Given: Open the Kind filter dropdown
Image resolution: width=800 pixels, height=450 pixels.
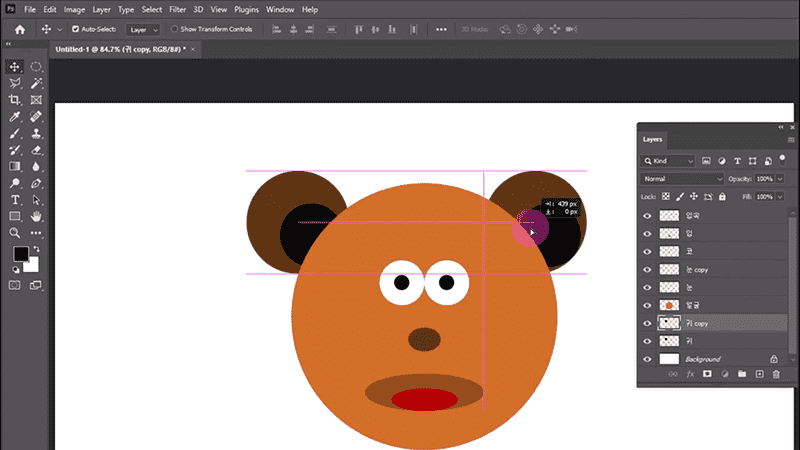Looking at the screenshot, I should (668, 161).
